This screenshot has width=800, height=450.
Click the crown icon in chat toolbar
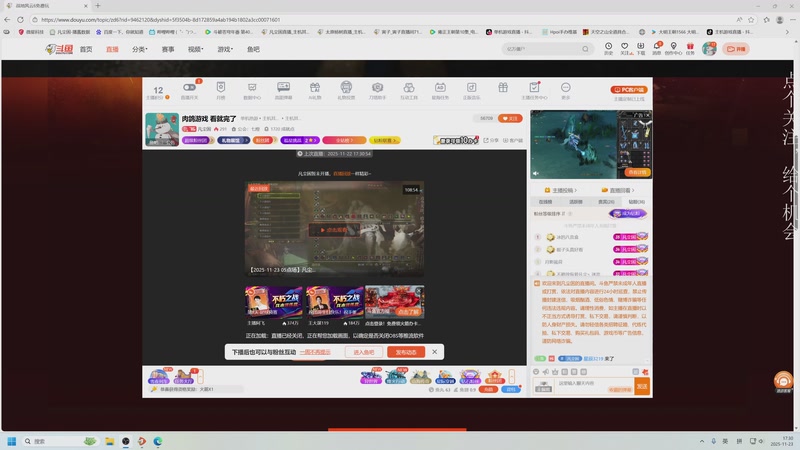point(555,372)
